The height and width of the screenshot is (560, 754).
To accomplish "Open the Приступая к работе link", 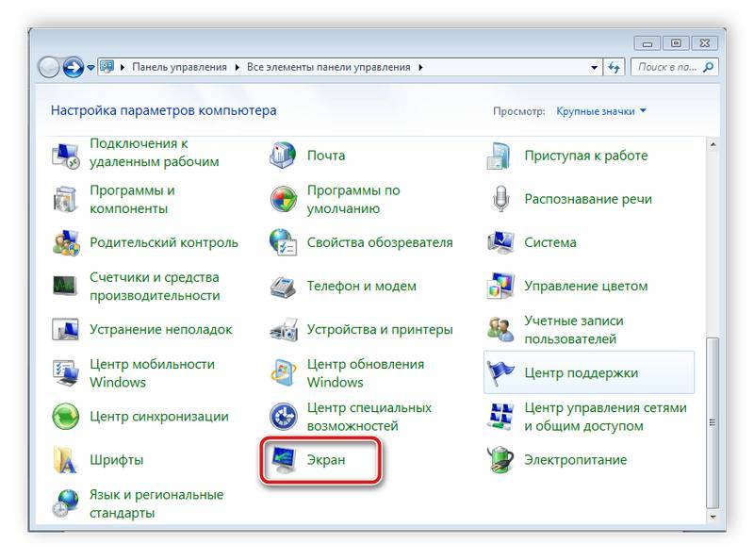I will (585, 156).
